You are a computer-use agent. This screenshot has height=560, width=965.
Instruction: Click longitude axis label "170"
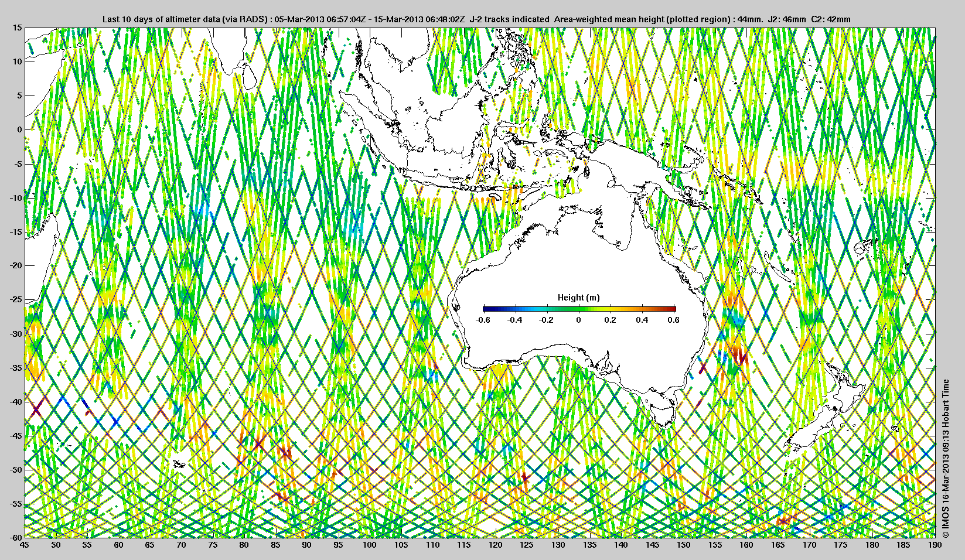point(810,545)
